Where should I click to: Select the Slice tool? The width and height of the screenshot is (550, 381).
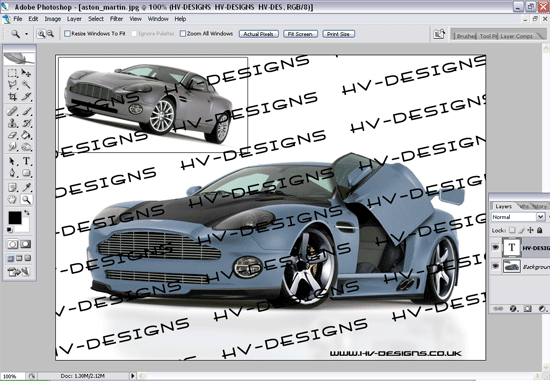point(26,96)
